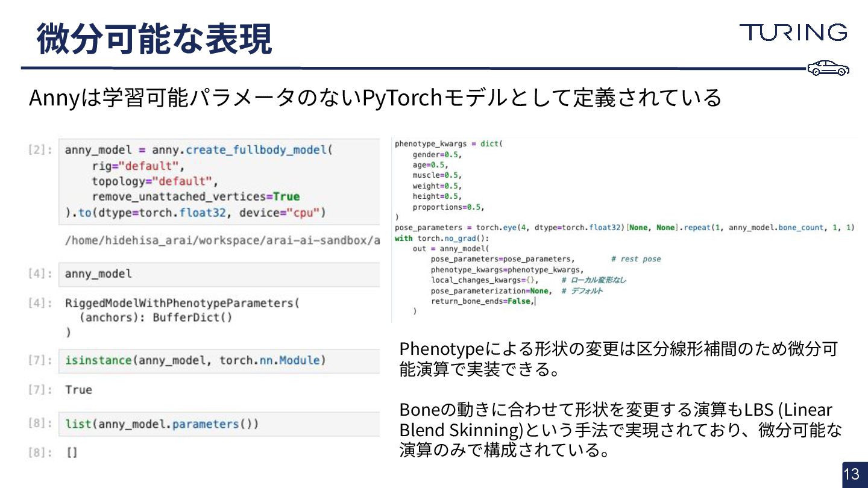The width and height of the screenshot is (868, 488).
Task: Click the TURING logo
Action: pos(793,32)
